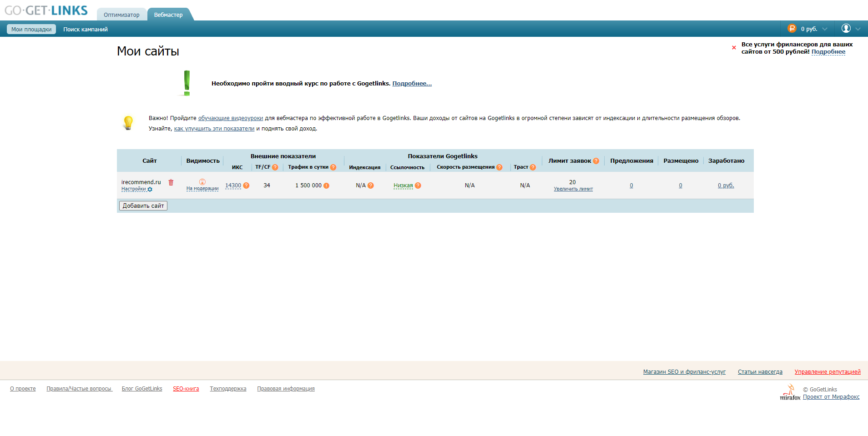Image resolution: width=868 pixels, height=436 pixels.
Task: Click the Заработано column header
Action: [727, 161]
